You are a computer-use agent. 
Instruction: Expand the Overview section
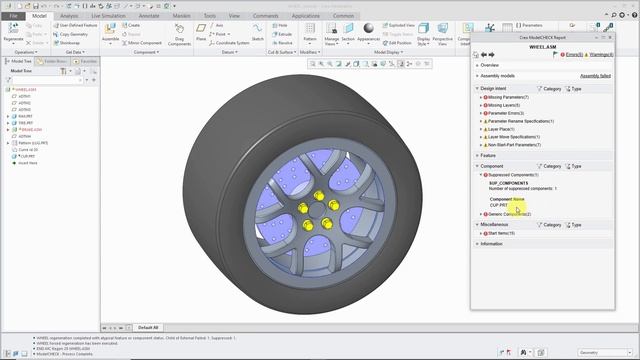point(477,65)
